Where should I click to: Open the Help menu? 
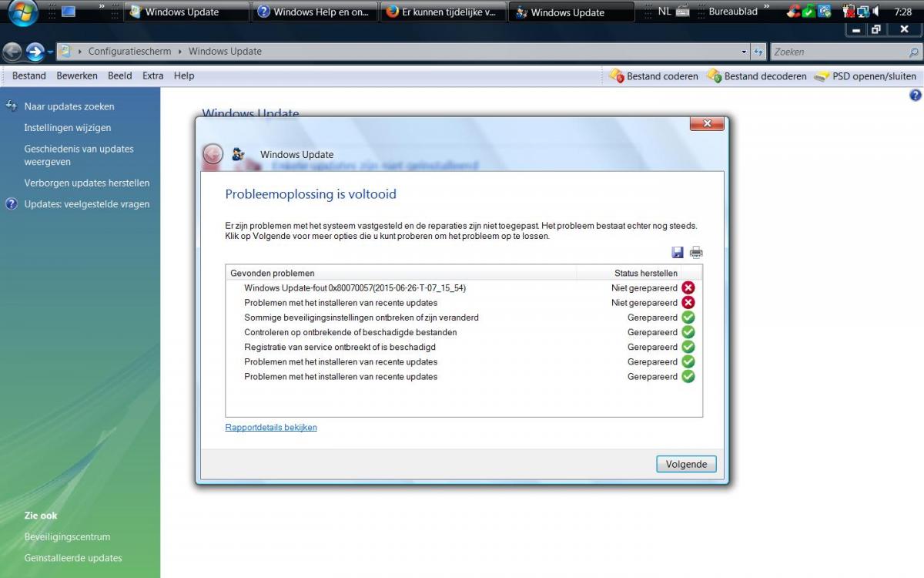pos(184,76)
